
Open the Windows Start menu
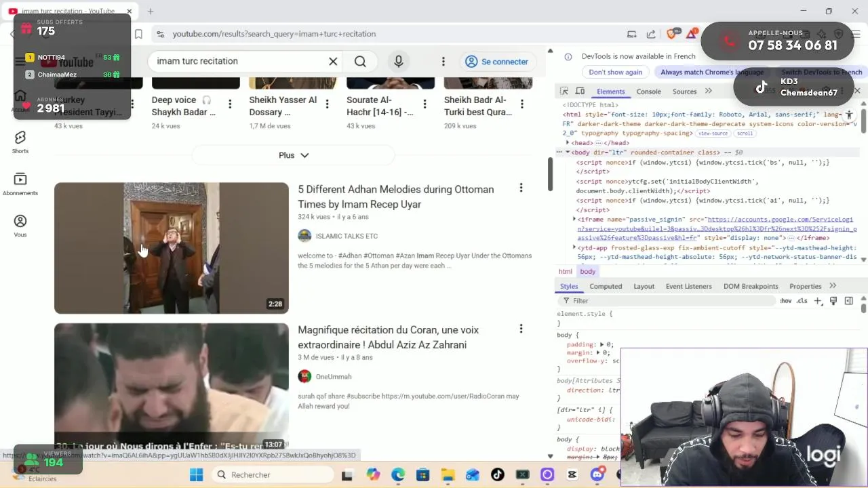pos(196,475)
